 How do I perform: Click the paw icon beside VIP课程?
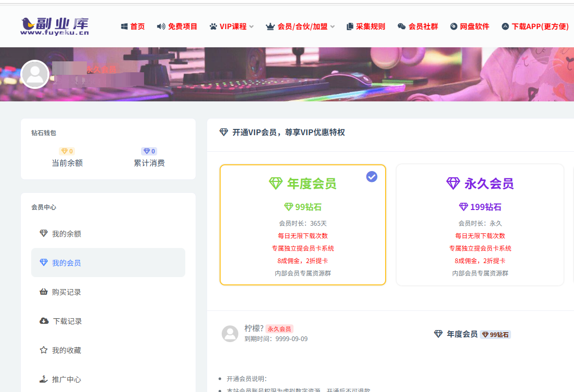click(x=213, y=27)
